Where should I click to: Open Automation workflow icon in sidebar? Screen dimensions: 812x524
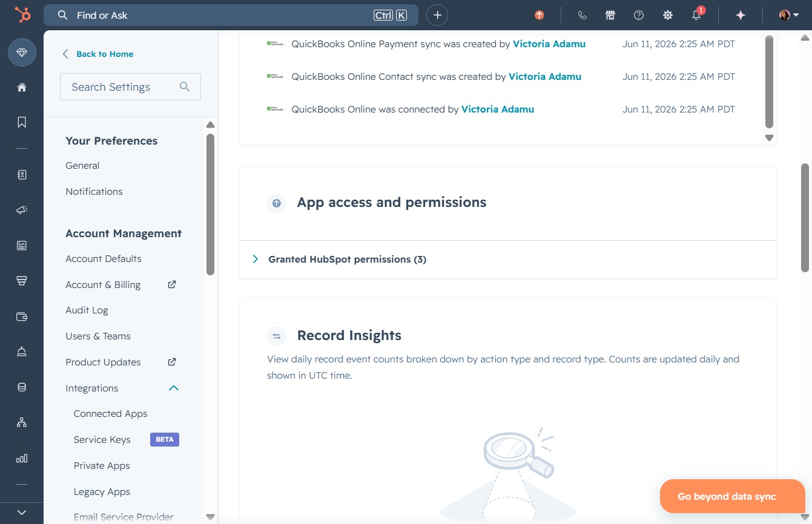pos(22,422)
